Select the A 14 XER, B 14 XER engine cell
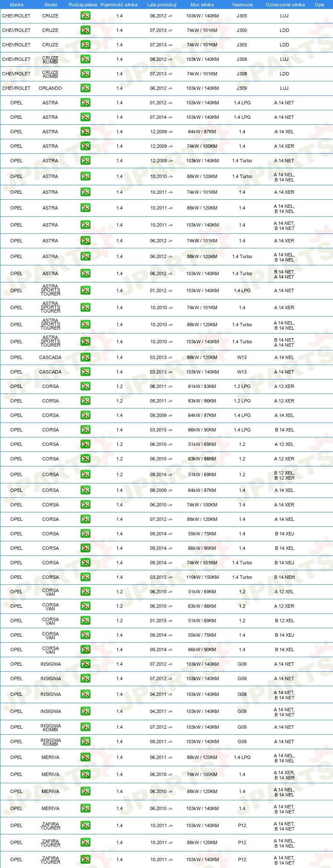This screenshot has height=868, width=333. pyautogui.click(x=284, y=775)
